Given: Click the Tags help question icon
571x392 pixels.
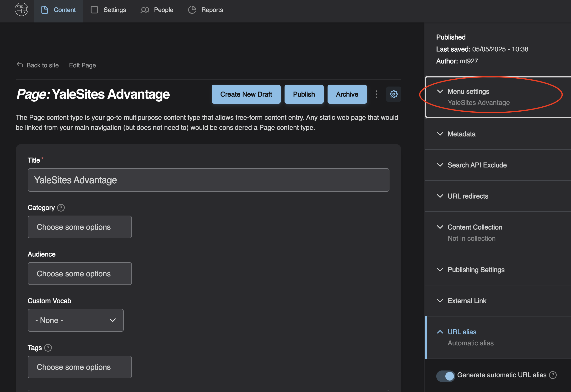Looking at the screenshot, I should 48,348.
